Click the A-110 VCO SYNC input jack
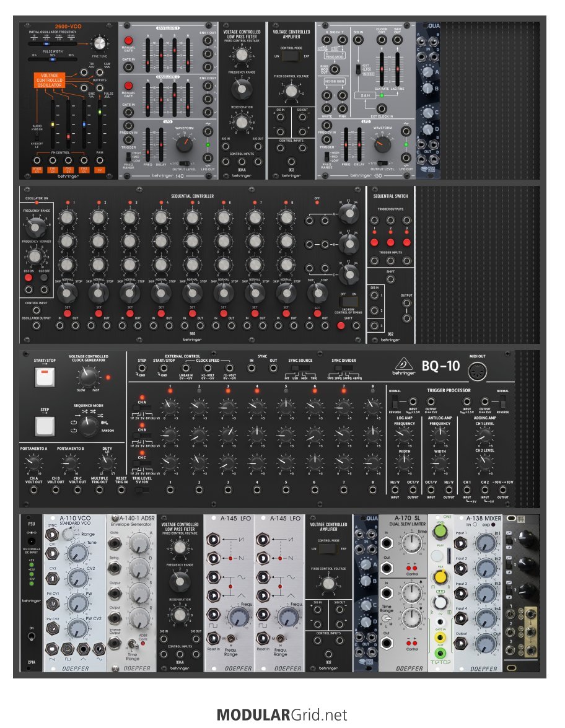The image size is (565, 728). click(53, 534)
